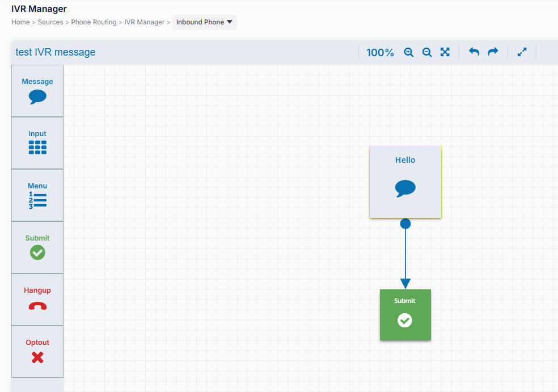Viewport: 558px width, 392px height.
Task: Undo the last canvas change
Action: [474, 52]
